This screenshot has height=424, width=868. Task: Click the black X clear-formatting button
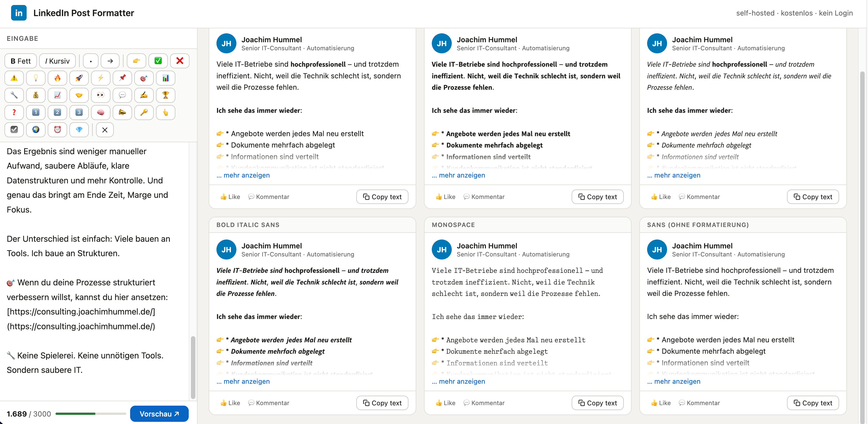coord(105,130)
